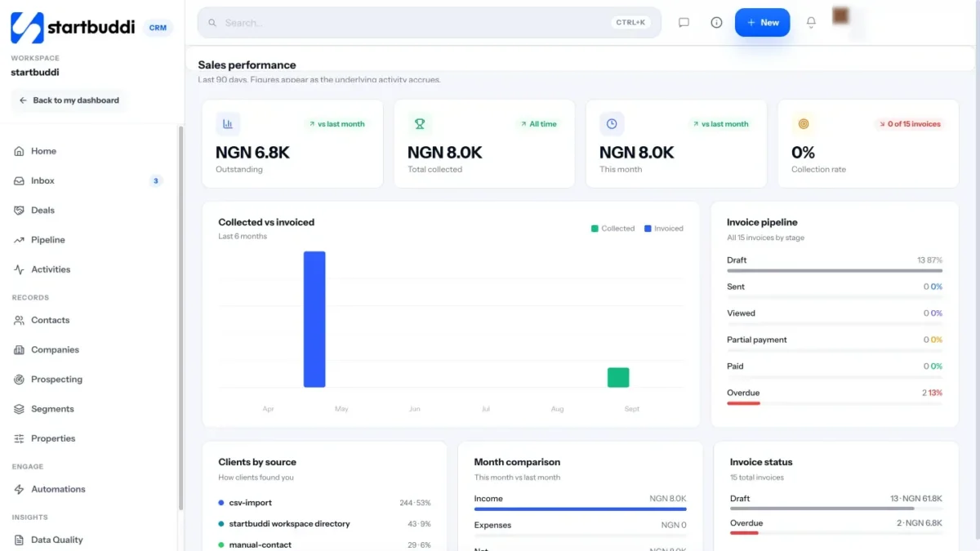This screenshot has width=980, height=551.
Task: Click the trophy icon on Total collected card
Action: pyautogui.click(x=420, y=124)
